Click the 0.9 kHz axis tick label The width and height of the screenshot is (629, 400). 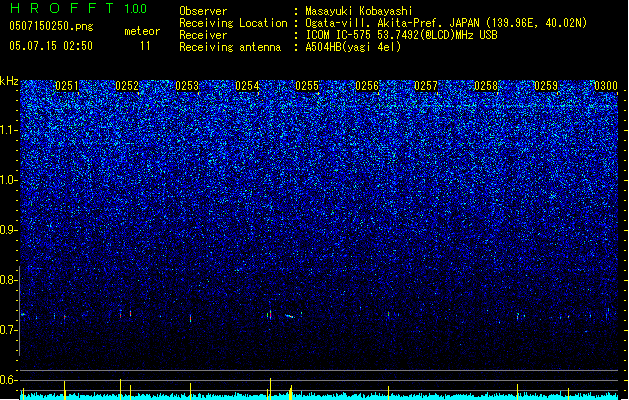coord(8,230)
